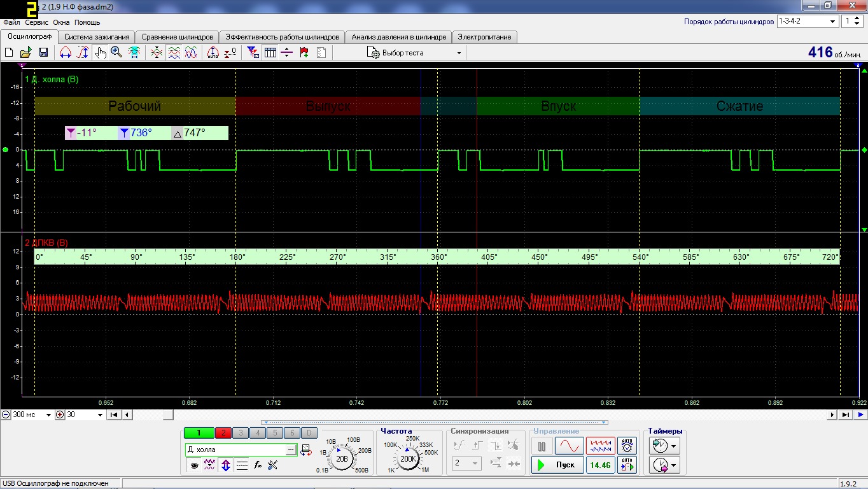The image size is (868, 489).
Task: Add a red flag marker
Action: pyautogui.click(x=304, y=53)
